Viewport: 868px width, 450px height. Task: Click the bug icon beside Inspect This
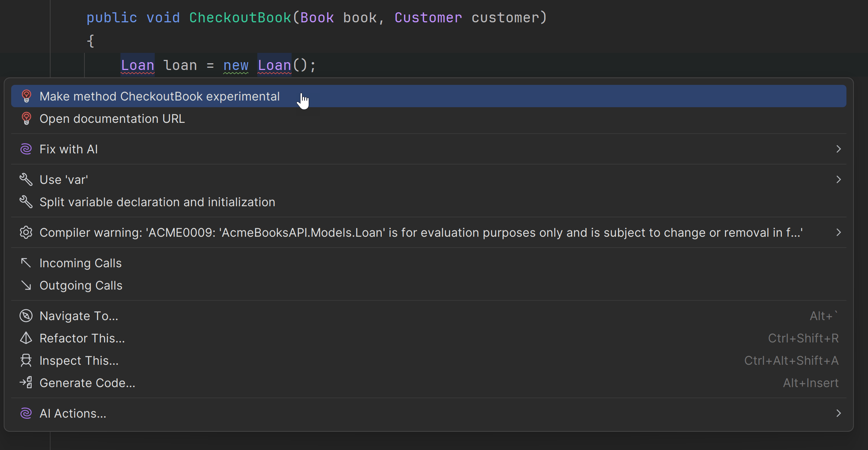click(26, 361)
